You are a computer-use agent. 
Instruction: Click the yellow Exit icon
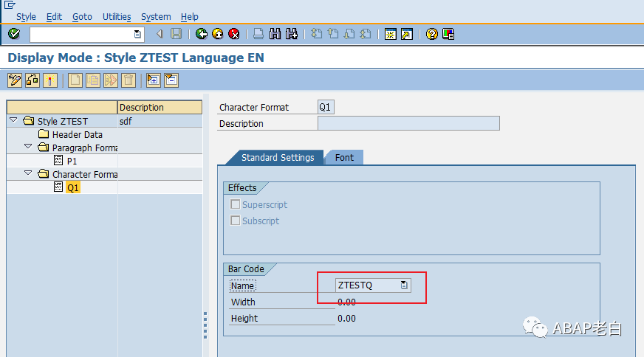218,34
